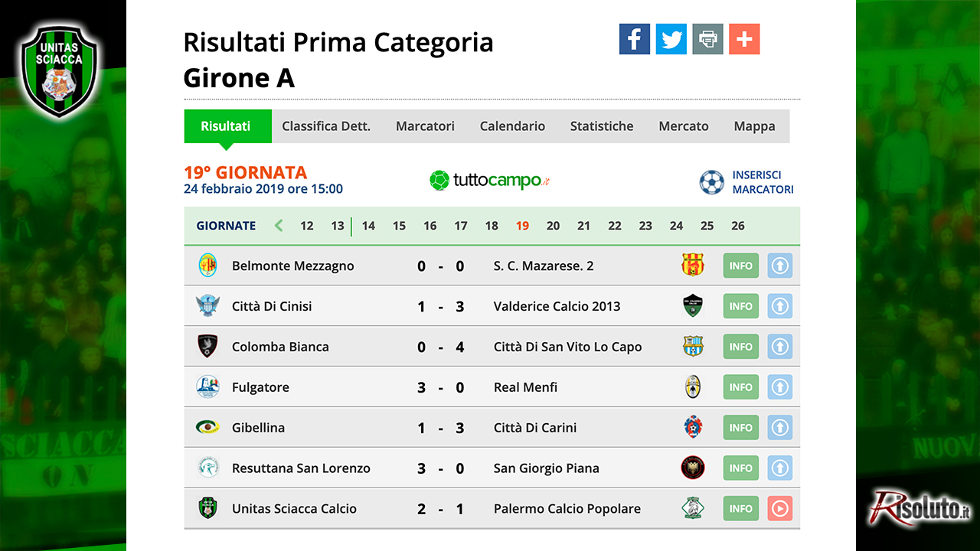Go to previous matchdays with green chevron
980x551 pixels.
click(279, 226)
